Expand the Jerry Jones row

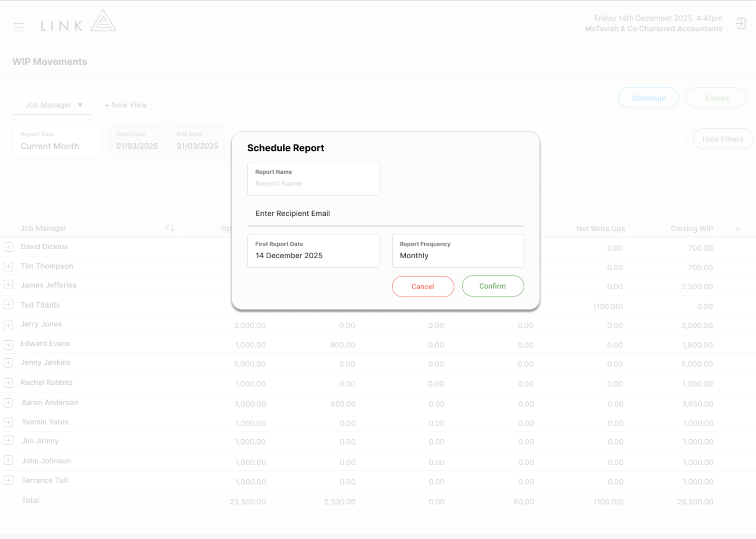click(x=8, y=325)
